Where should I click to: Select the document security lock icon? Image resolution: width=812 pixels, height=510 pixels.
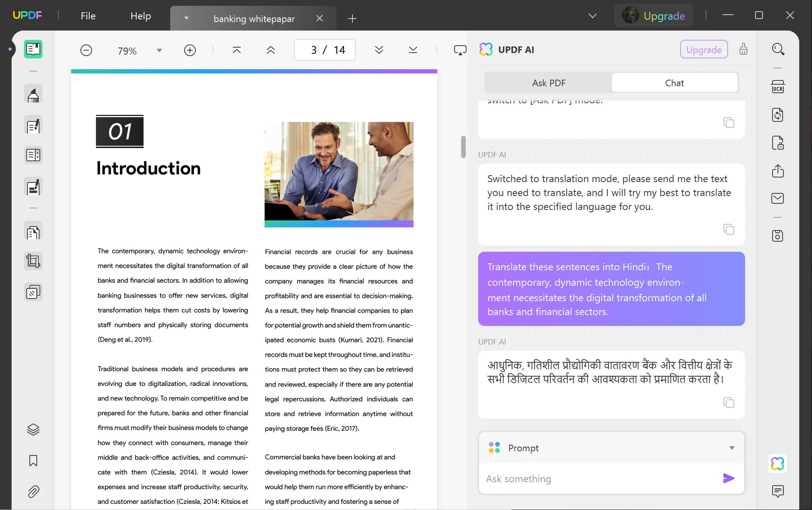click(777, 143)
